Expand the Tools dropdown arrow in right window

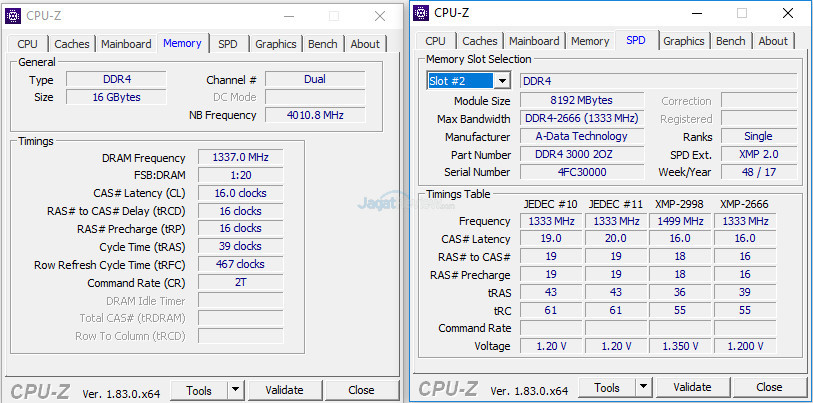point(644,387)
